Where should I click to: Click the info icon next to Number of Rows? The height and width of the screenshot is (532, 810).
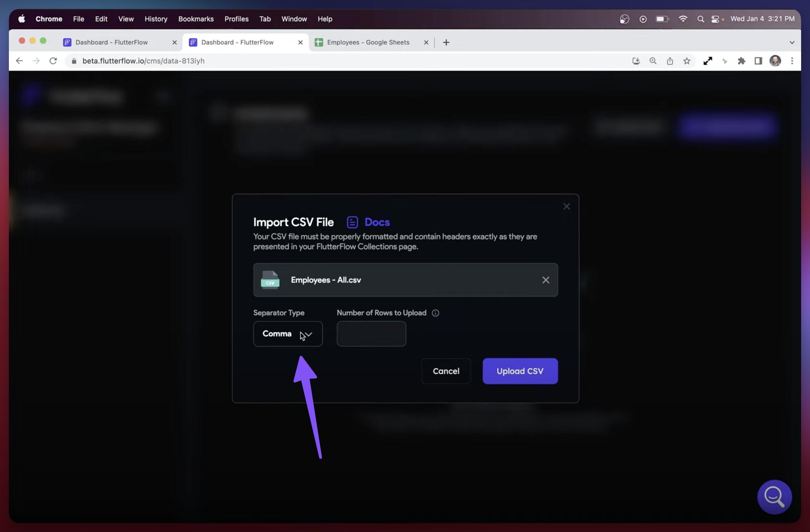click(435, 313)
